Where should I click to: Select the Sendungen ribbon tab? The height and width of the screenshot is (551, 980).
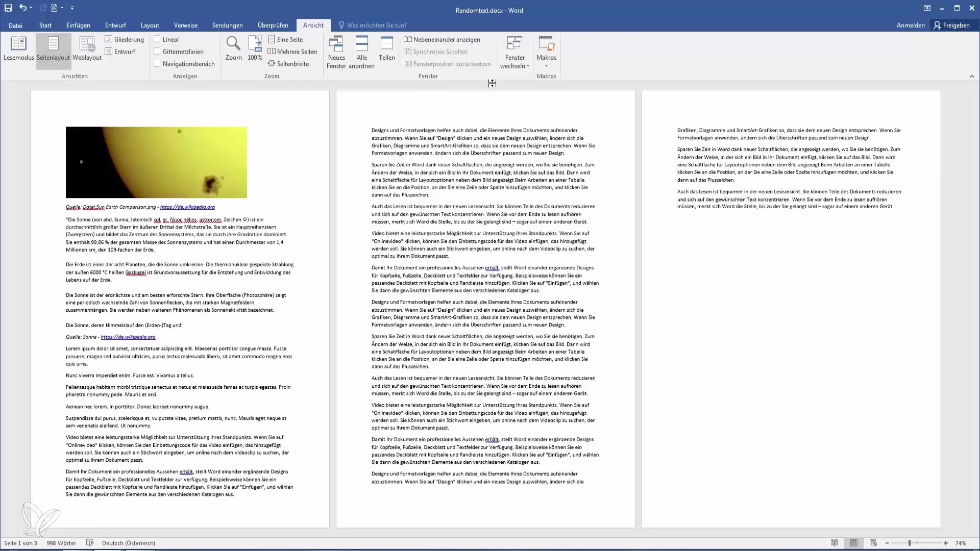pos(228,25)
